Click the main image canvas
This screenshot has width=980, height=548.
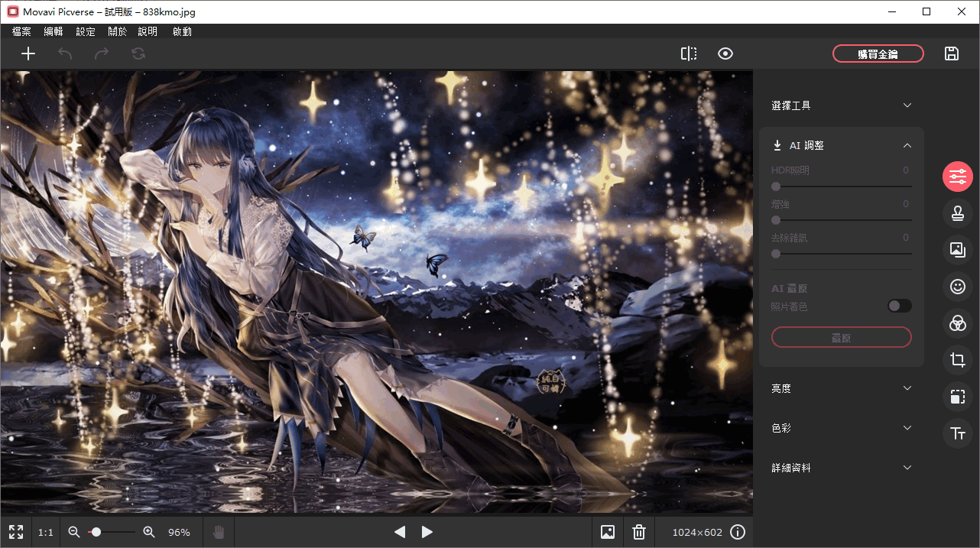[x=376, y=292]
